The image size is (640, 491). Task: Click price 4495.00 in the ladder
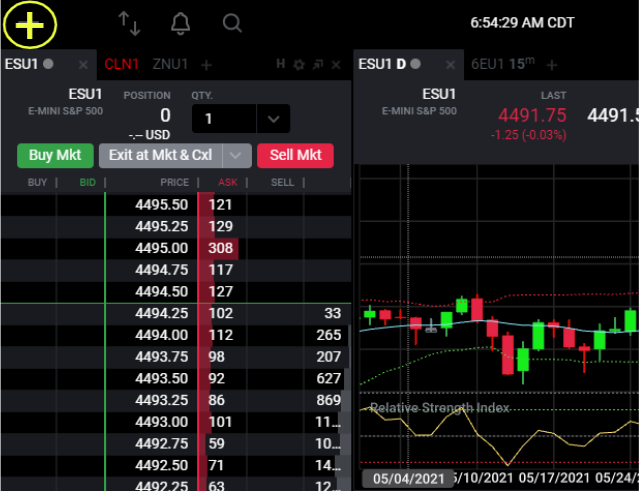[162, 248]
